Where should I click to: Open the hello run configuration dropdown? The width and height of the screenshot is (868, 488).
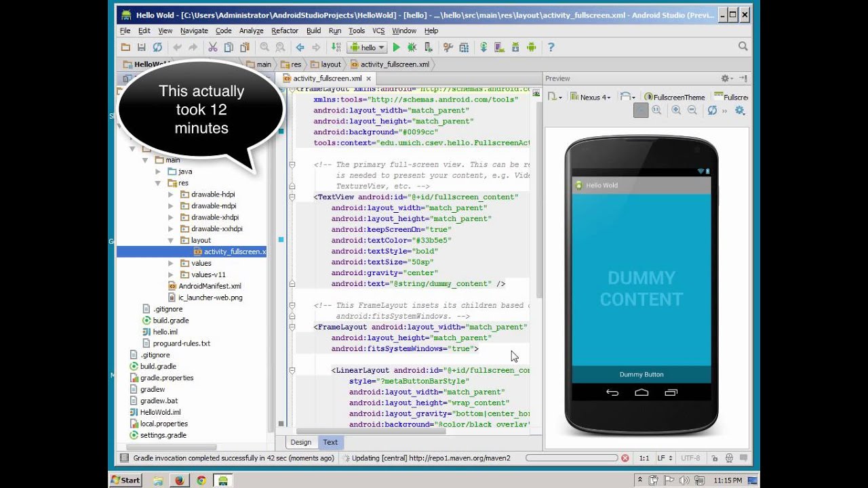367,47
